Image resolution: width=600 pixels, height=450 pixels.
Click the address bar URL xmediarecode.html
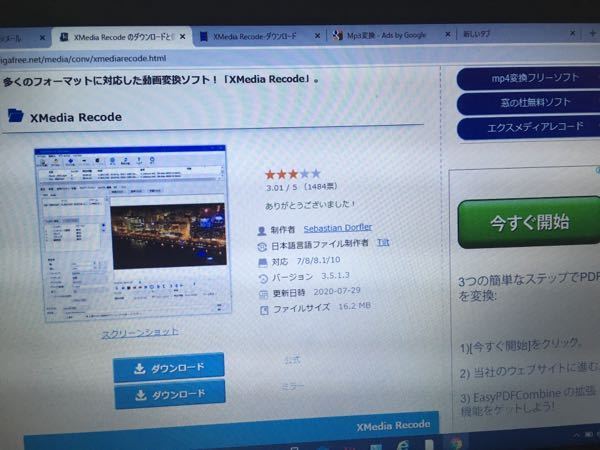[x=83, y=59]
